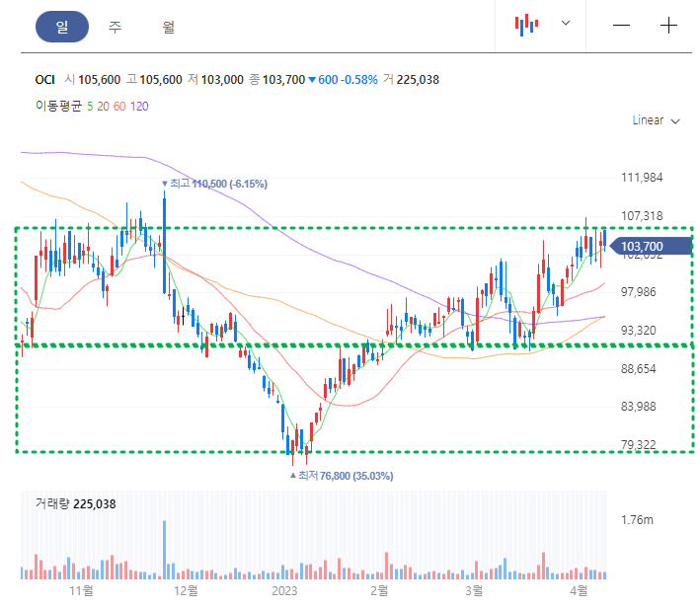Open the chart type dropdown arrow
The height and width of the screenshot is (609, 700).
tap(566, 23)
